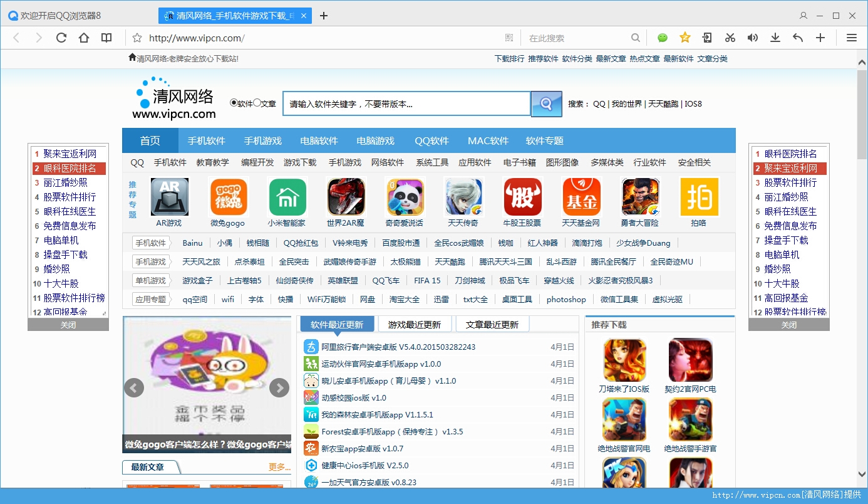Close the left floating ad with 关闭
Screen dimensions: 868x504
[68, 325]
